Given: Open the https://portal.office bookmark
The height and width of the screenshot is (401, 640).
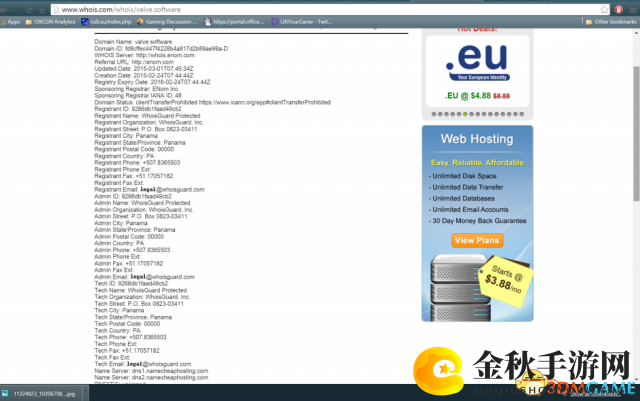Looking at the screenshot, I should click(234, 22).
